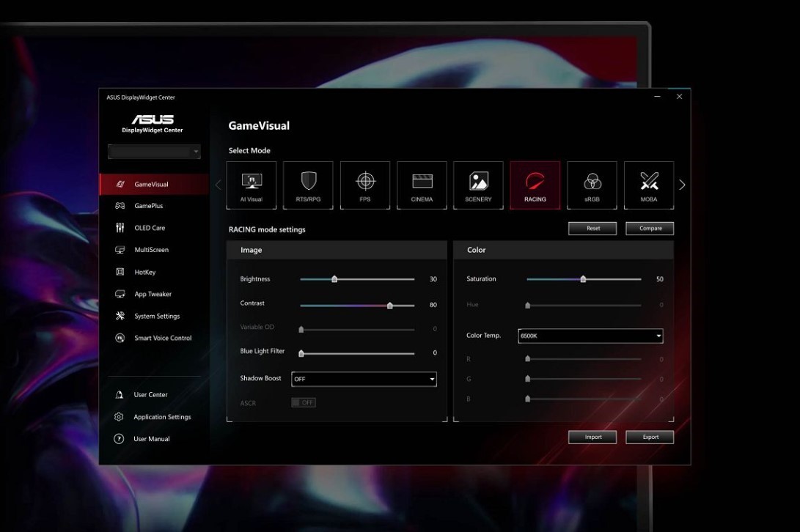The image size is (800, 532).
Task: Click the Hue slider handle
Action: pos(527,305)
